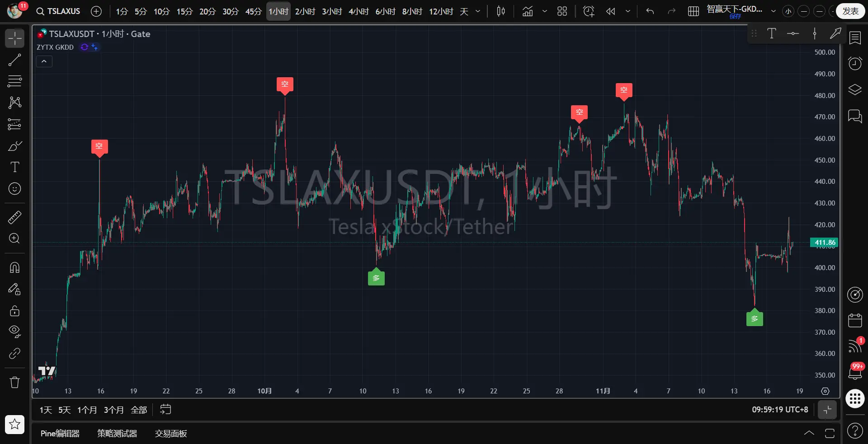Screen dimensions: 868x444
Task: Create a new alert with the clock icon
Action: point(589,11)
